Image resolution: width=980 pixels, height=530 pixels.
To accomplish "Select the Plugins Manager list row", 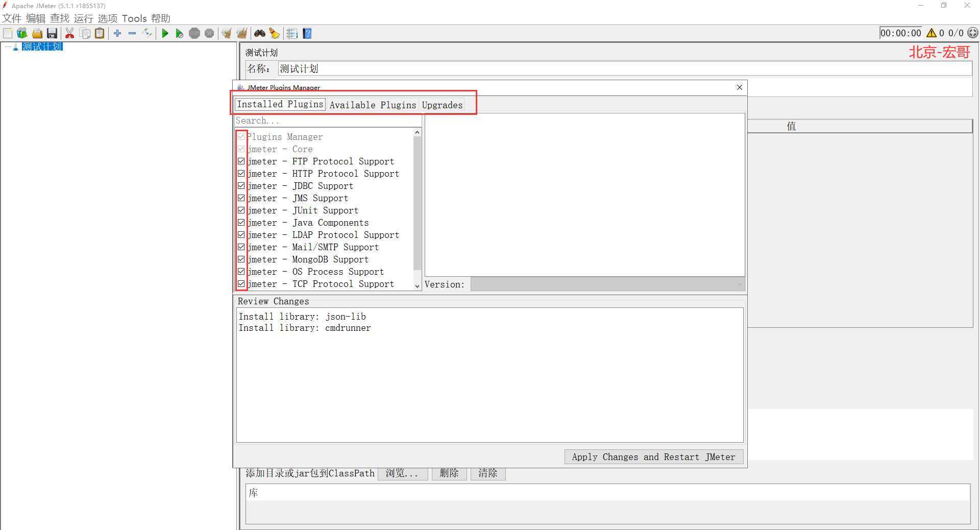I will click(325, 137).
